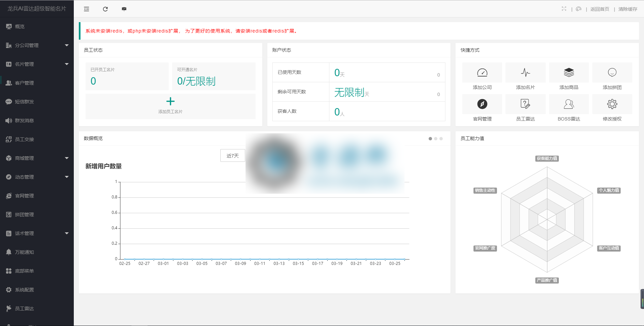Select the third carousel dot in 数据概览
Viewport: 644px width, 326px height.
click(x=441, y=139)
